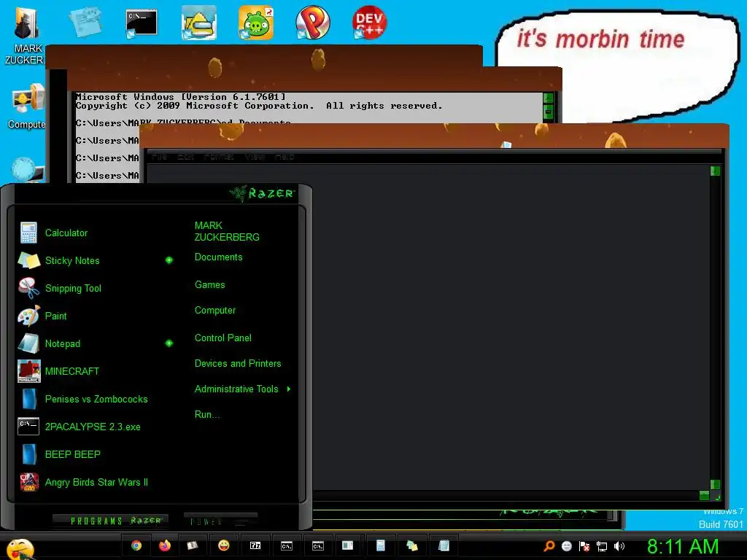This screenshot has width=747, height=560.
Task: Click the orange magnifier tray icon
Action: (x=549, y=546)
